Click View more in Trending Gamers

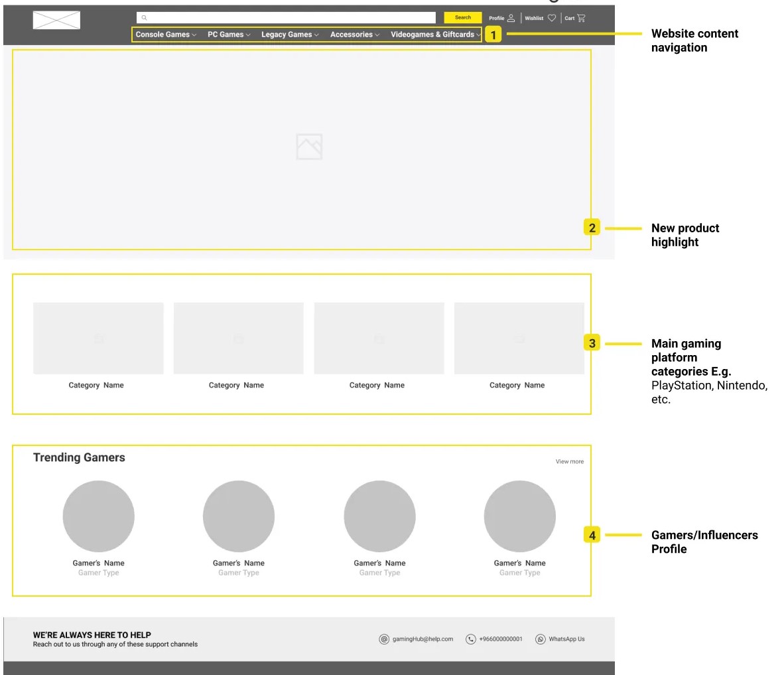point(570,461)
